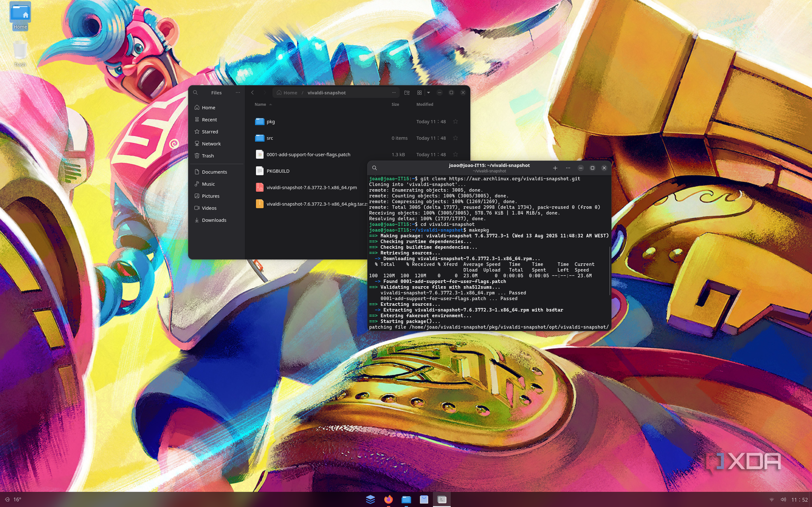Open Files main menu three-dots button

[238, 92]
